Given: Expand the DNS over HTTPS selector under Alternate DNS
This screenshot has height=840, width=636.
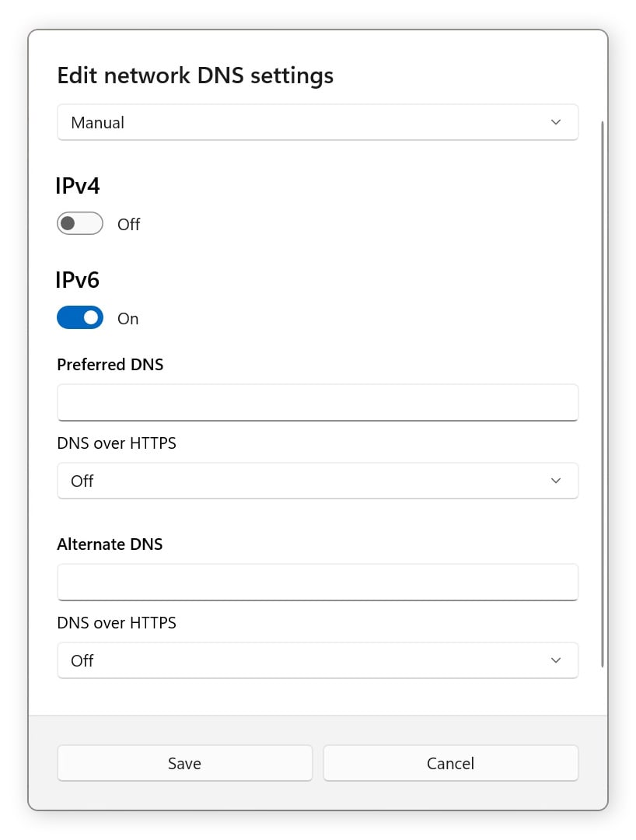Looking at the screenshot, I should click(x=317, y=660).
